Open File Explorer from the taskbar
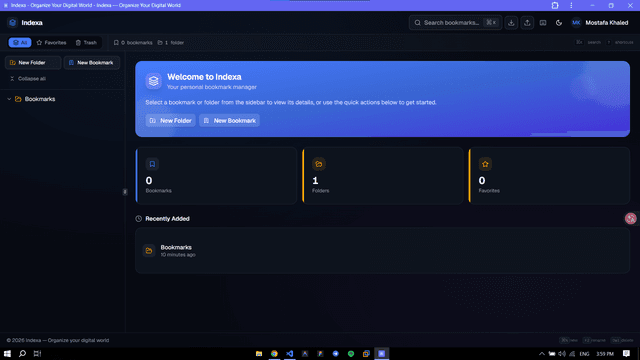Viewport: 640px width, 360px height. [259, 353]
